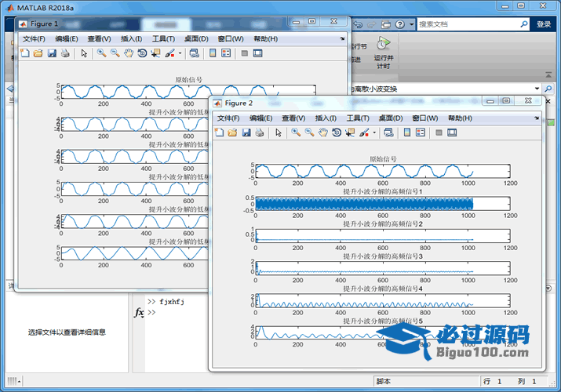The width and height of the screenshot is (561, 392).
Task: Select Zoom In tool in Figure 1
Action: (x=102, y=53)
